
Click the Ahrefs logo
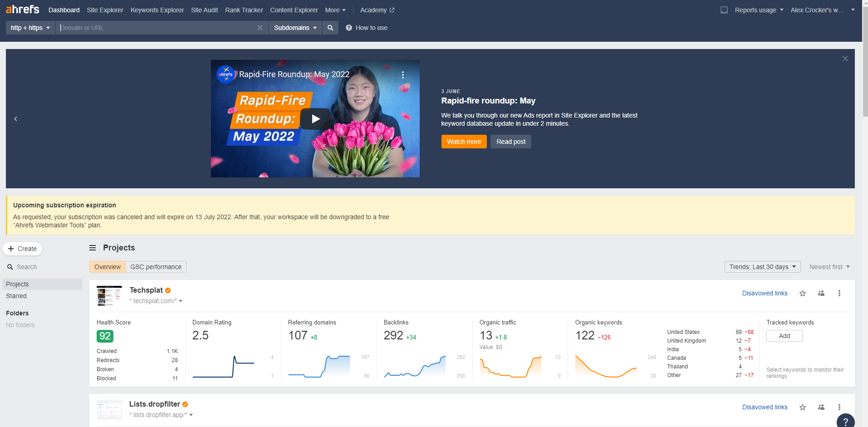tap(23, 9)
